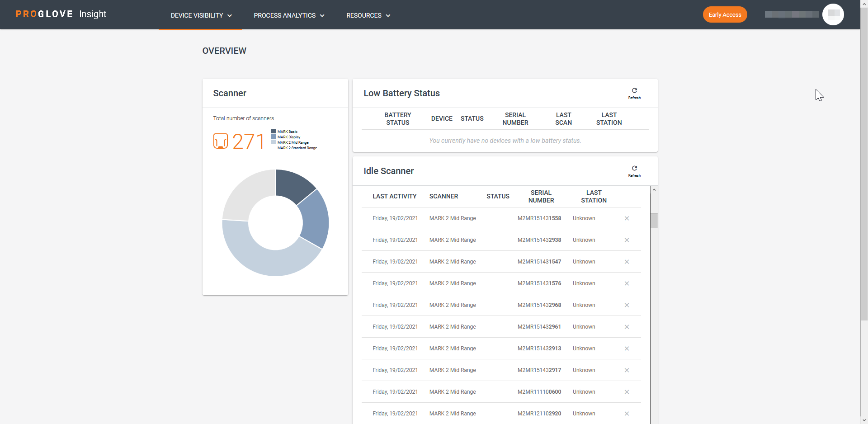868x424 pixels.
Task: Select the MARK 2 Mid Range legend swatch
Action: pos(274,142)
